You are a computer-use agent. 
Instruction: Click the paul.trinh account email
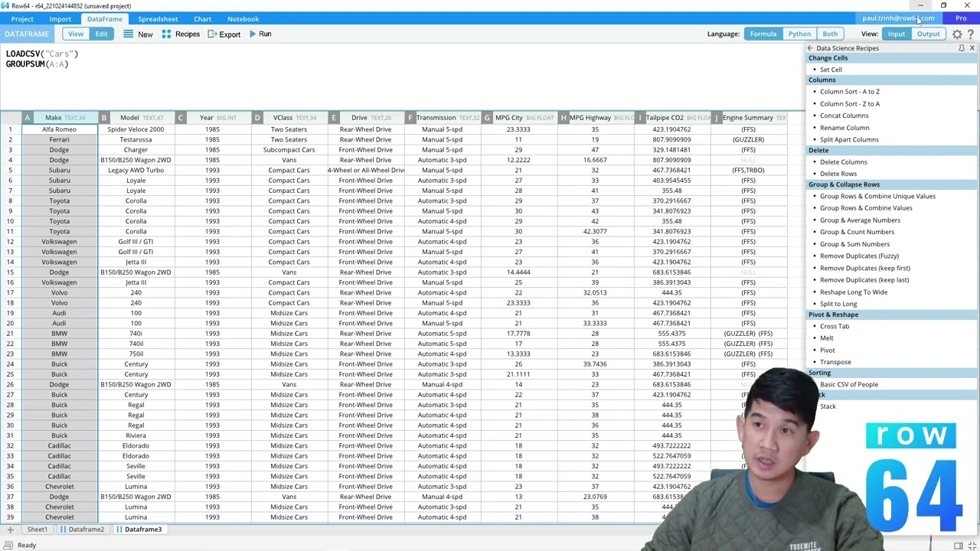pos(898,18)
